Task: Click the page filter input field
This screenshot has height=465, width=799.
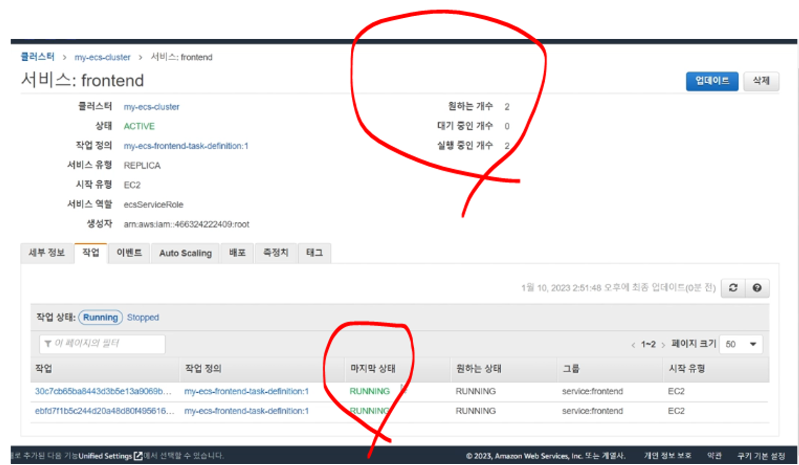Action: point(102,344)
